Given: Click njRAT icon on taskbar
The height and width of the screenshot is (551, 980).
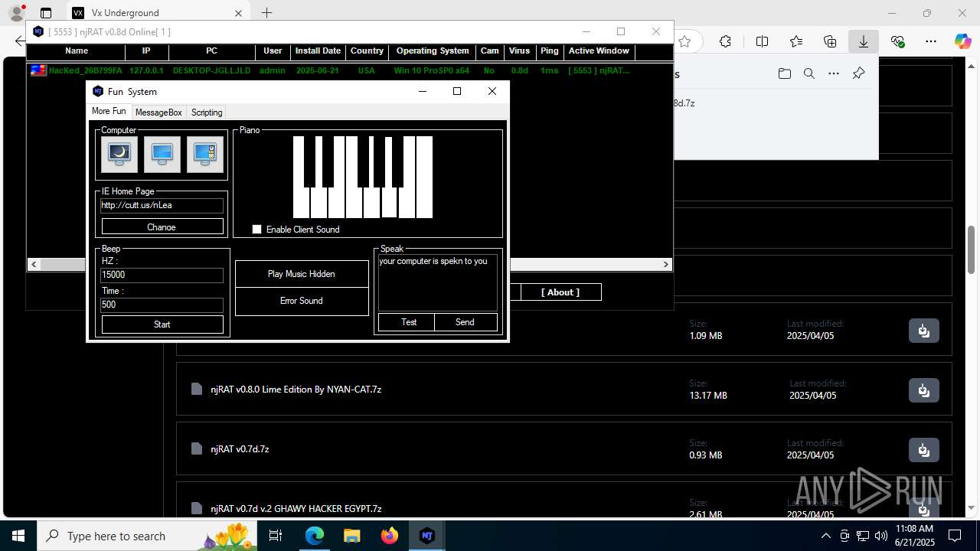Looking at the screenshot, I should (427, 536).
